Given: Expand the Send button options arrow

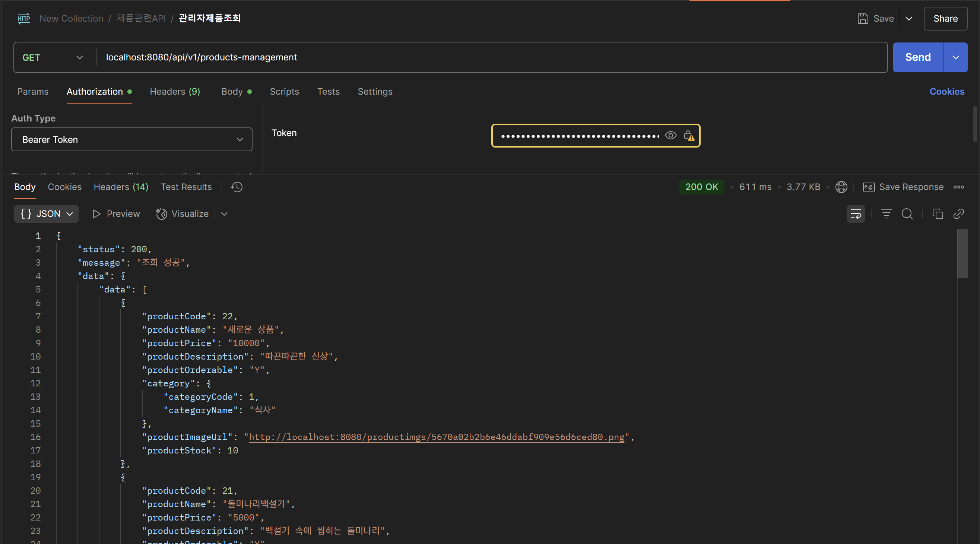Looking at the screenshot, I should pos(955,57).
